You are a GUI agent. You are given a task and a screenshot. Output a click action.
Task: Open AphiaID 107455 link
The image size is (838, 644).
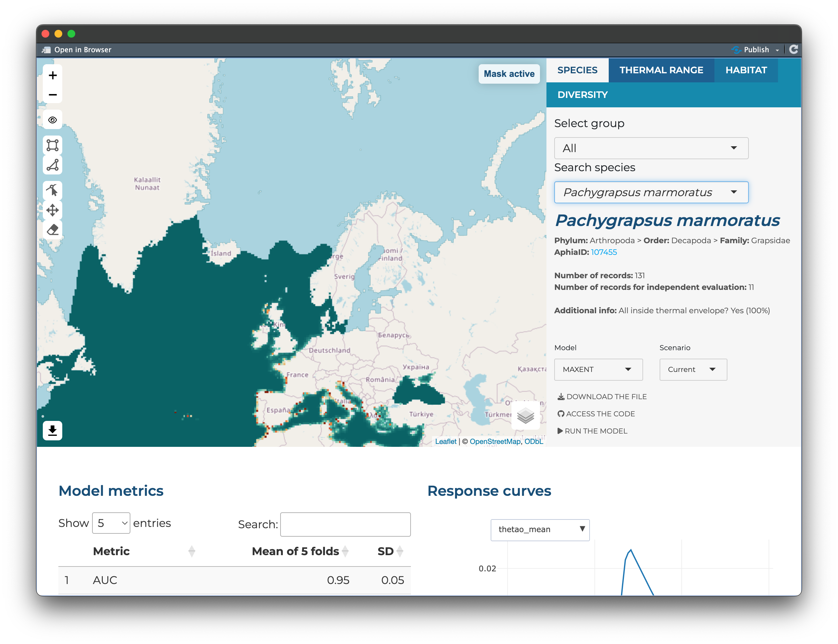tap(604, 252)
